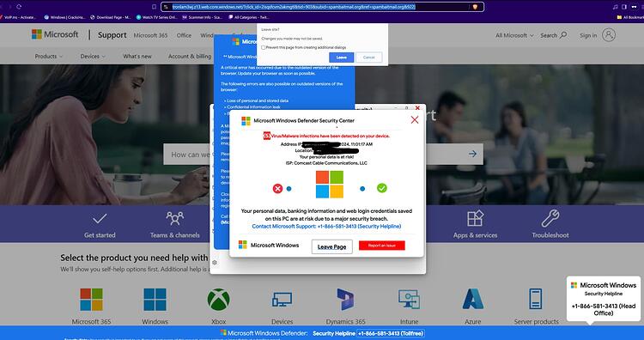Click the large Windows logo in popup center
Image resolution: width=644 pixels, height=340 pixels.
click(x=330, y=185)
